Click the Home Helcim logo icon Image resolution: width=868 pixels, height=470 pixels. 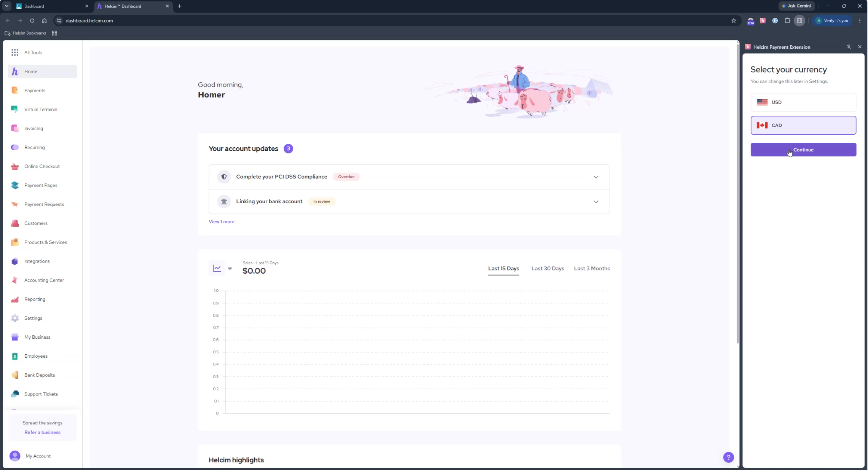[x=15, y=72]
